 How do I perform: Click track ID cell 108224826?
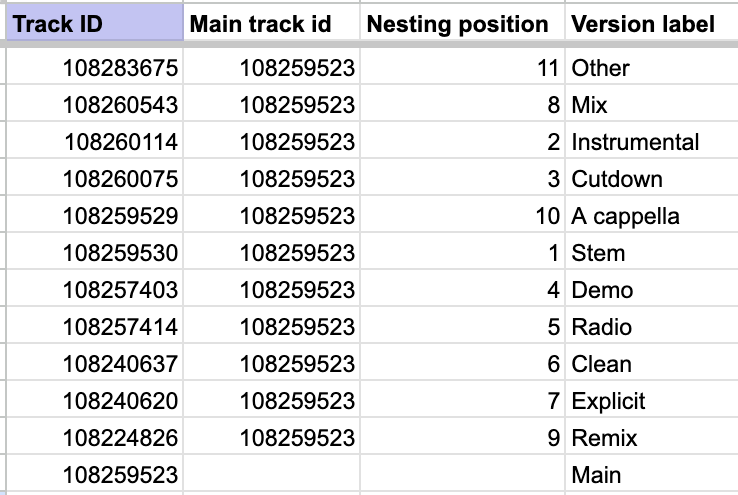coord(95,436)
